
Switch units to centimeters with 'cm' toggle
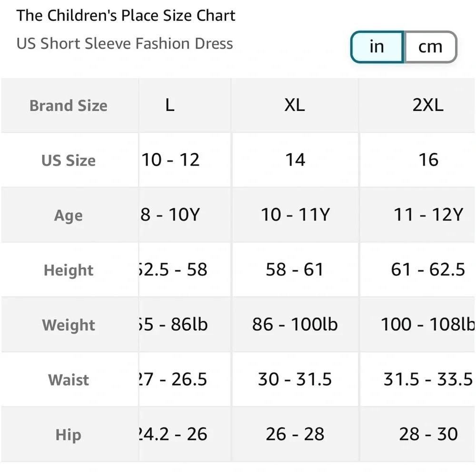click(430, 47)
